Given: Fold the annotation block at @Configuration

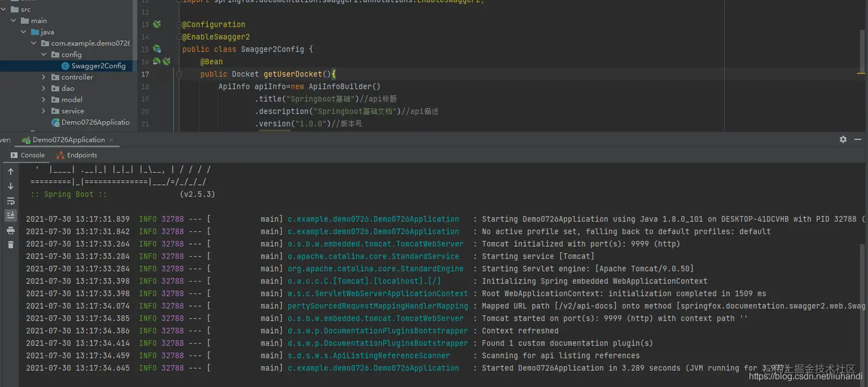Looking at the screenshot, I should pos(179,24).
